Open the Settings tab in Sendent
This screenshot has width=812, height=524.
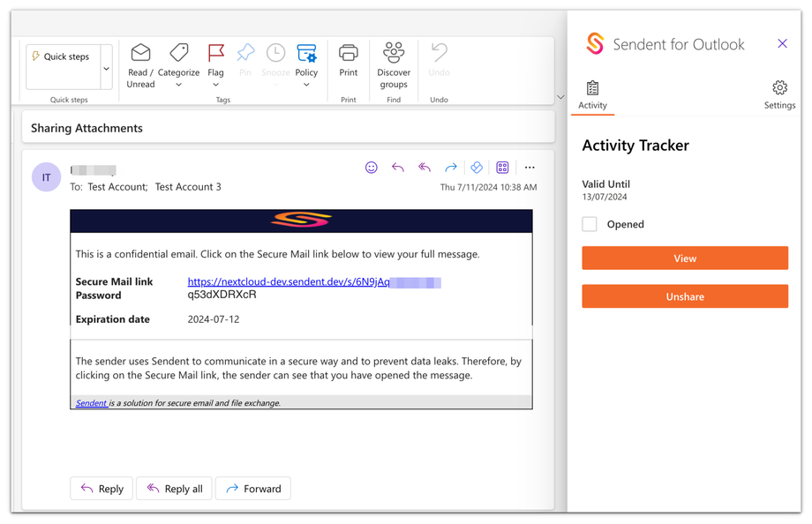click(x=779, y=96)
